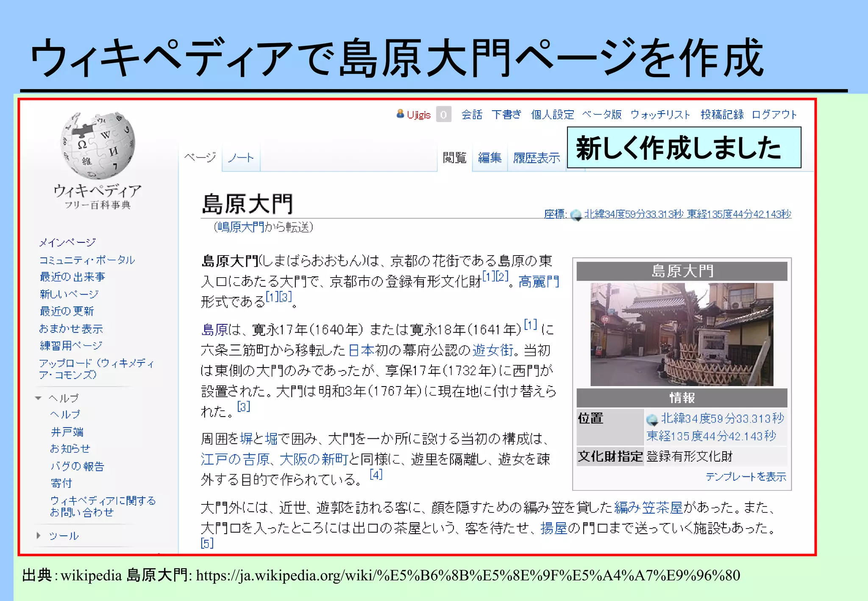Viewport: 868px width, 601px height.
Task: Open 井戸端 sidebar link
Action: [x=67, y=432]
